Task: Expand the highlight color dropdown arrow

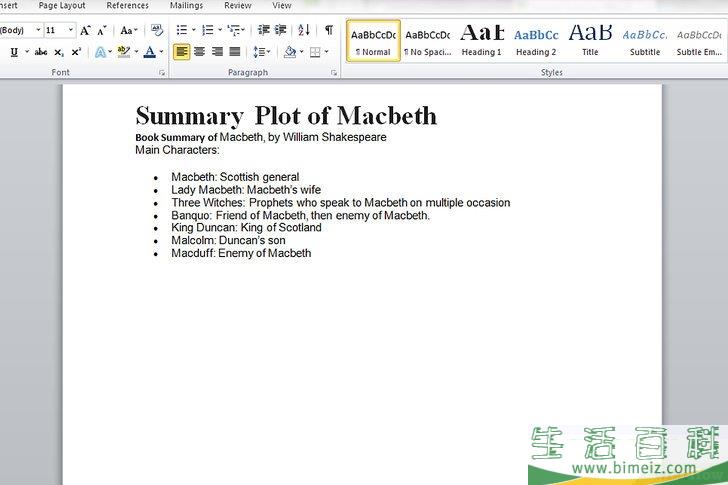Action: [136, 52]
